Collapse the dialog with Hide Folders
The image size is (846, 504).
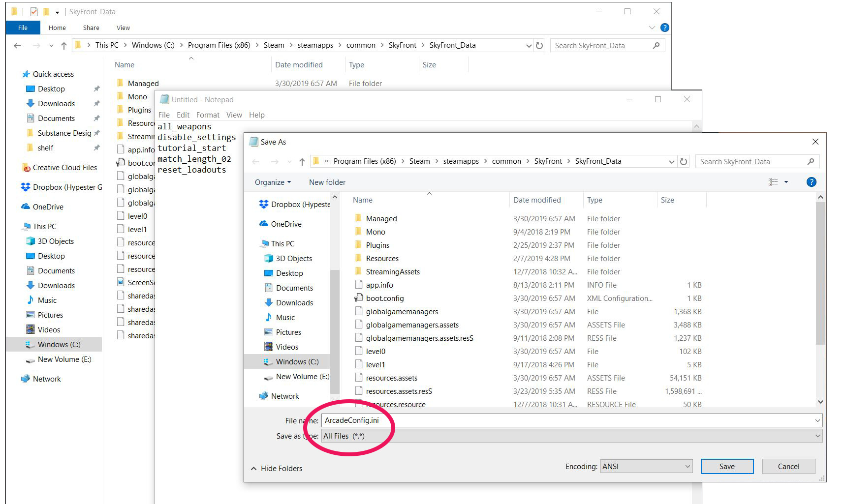pos(277,469)
